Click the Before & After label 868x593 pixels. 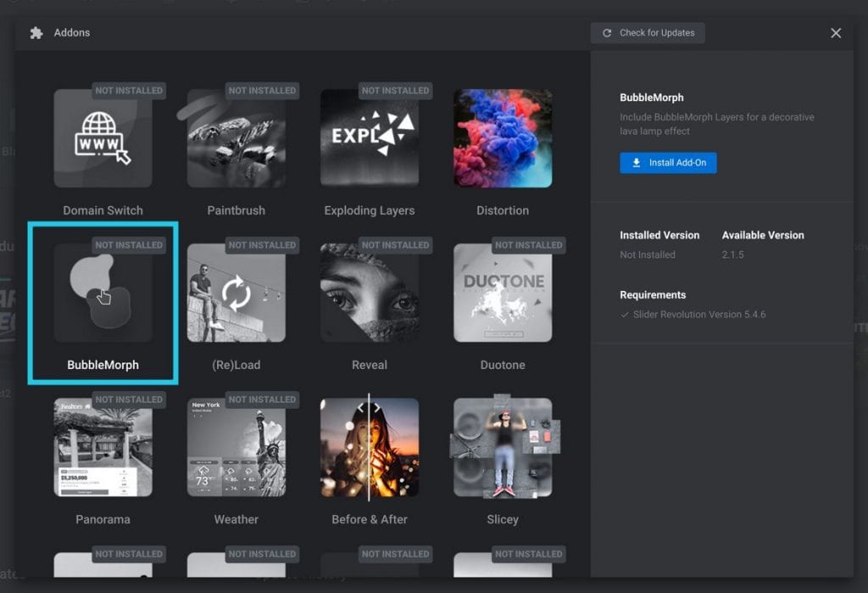click(370, 520)
